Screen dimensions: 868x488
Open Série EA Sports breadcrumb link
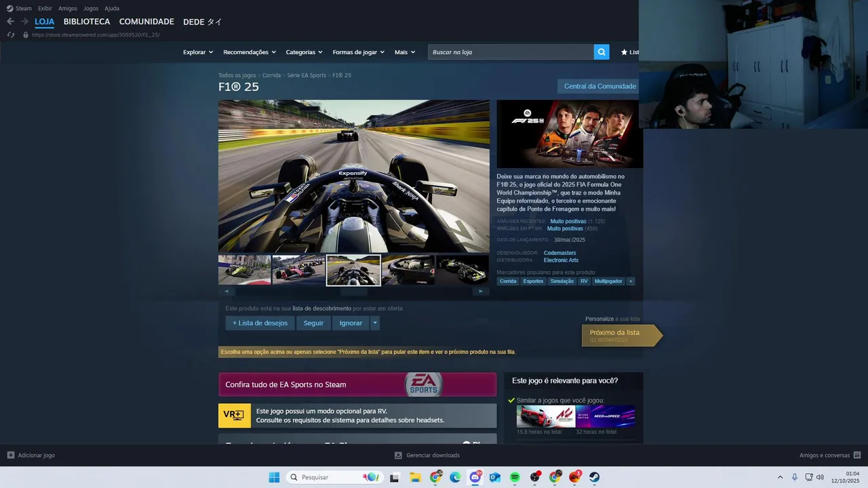pyautogui.click(x=307, y=75)
